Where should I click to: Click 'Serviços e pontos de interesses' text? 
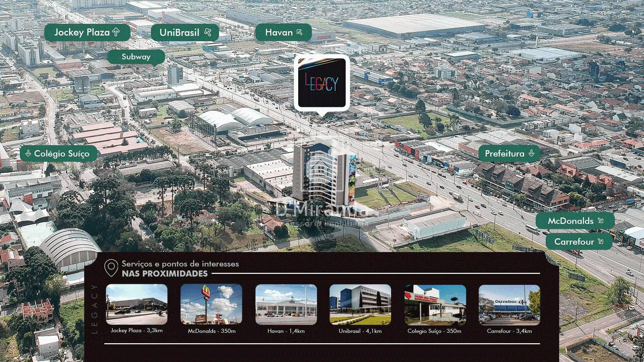180,264
